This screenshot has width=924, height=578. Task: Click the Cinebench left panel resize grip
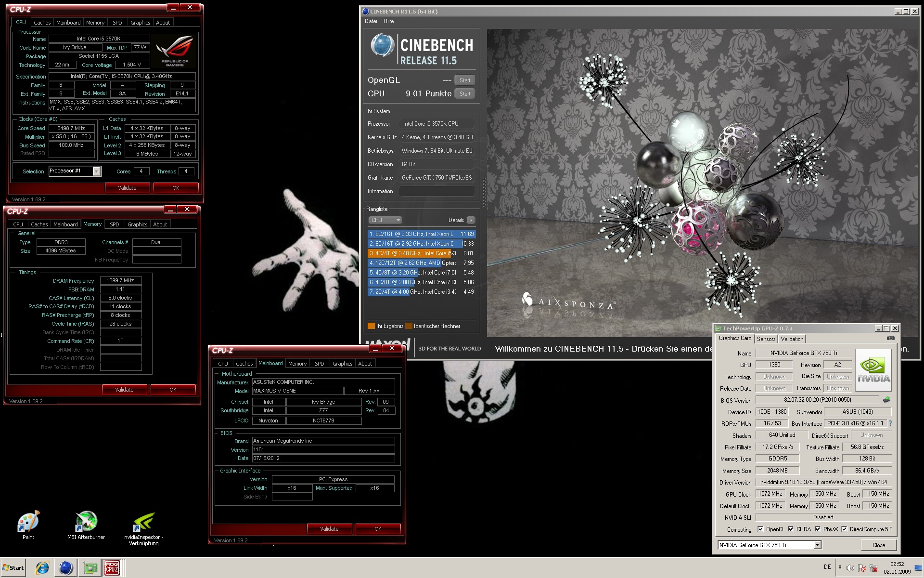point(484,193)
